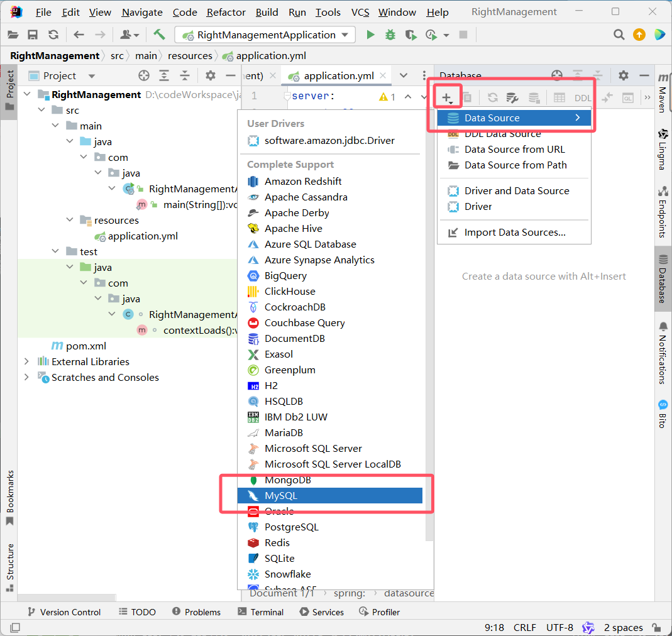This screenshot has height=636, width=672.
Task: Click the Open folder toolbar icon
Action: (x=13, y=35)
